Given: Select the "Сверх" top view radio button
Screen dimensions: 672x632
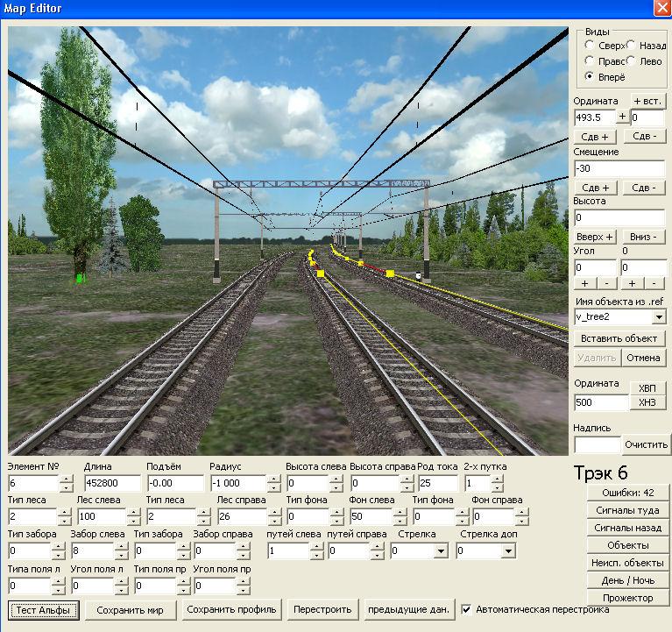Looking at the screenshot, I should [590, 46].
